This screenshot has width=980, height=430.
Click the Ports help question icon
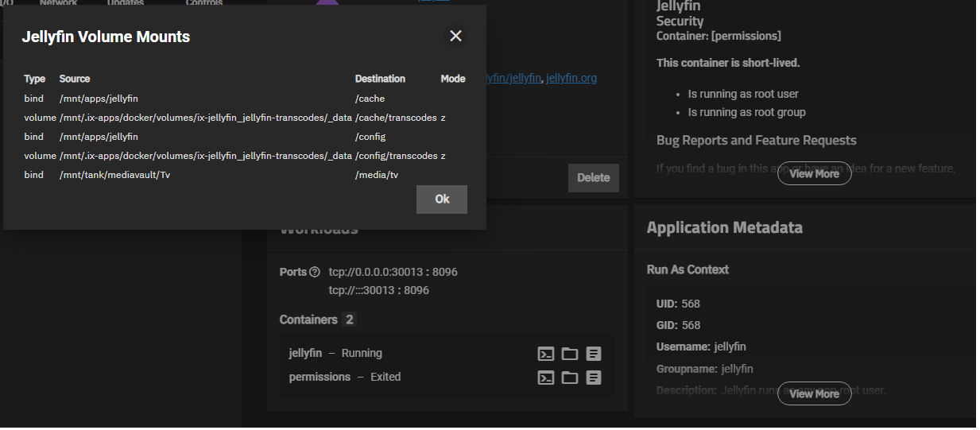[315, 272]
